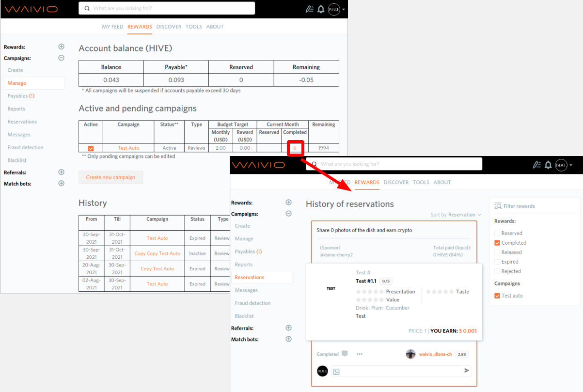
Task: Expand Rewards section in front window sidebar
Action: 288,203
